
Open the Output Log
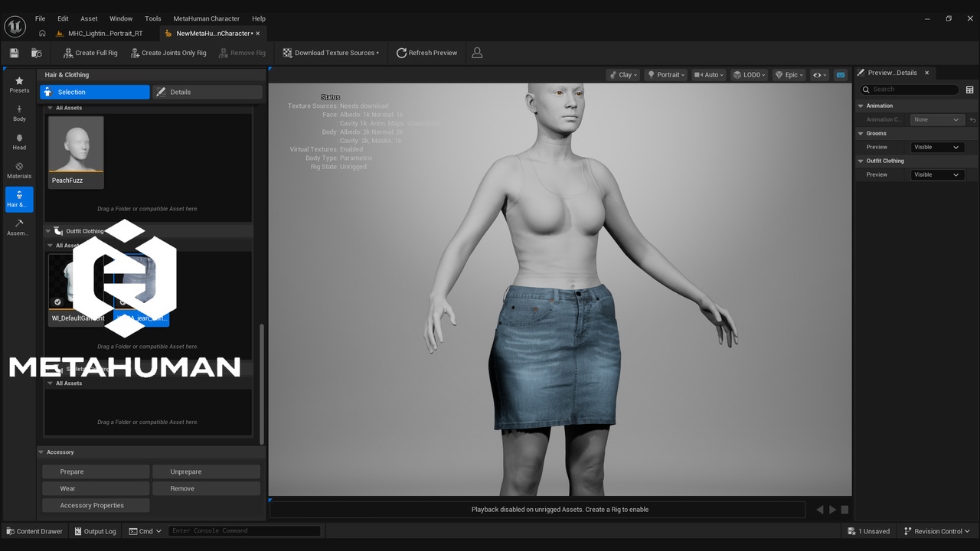pos(95,531)
